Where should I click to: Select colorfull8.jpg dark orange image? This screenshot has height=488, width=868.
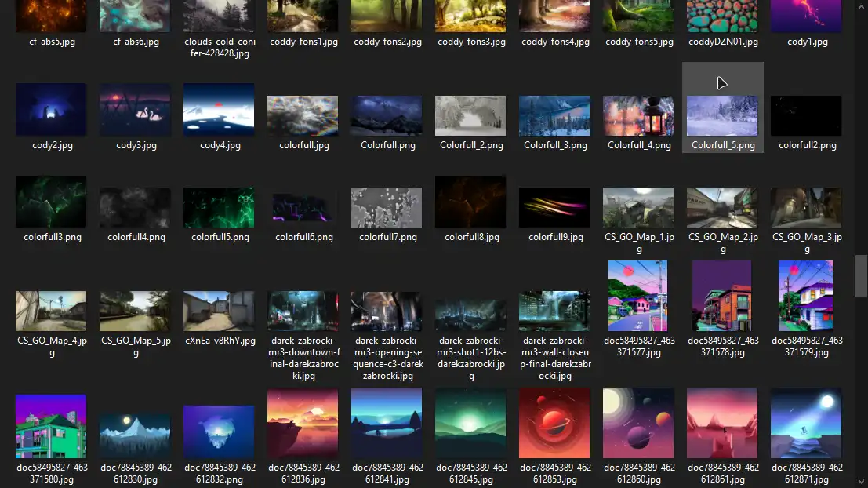pos(470,202)
